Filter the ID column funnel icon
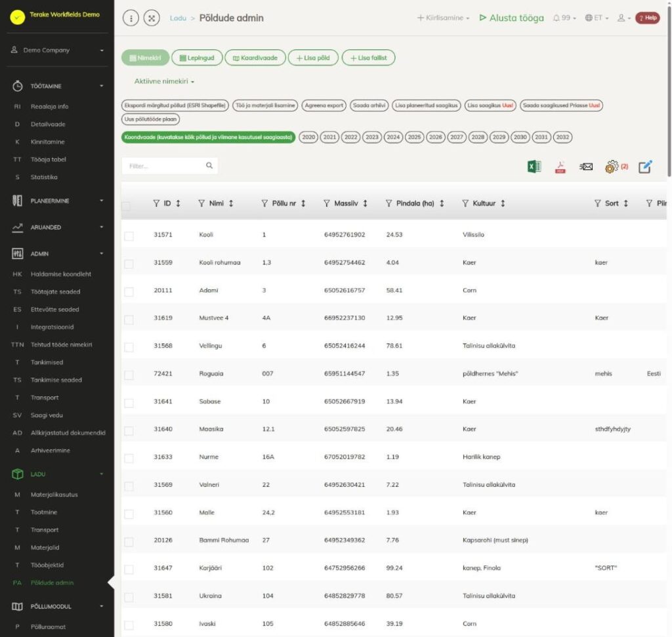This screenshot has height=637, width=672. click(156, 203)
